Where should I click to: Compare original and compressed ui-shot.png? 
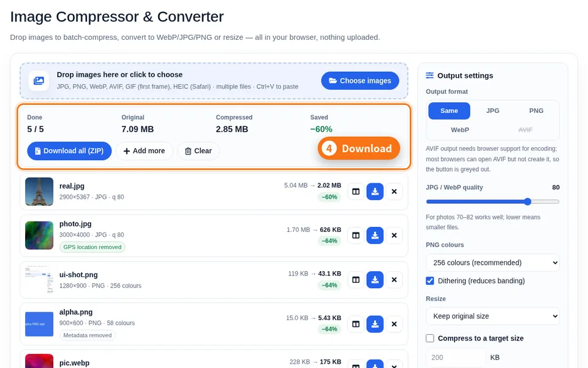click(x=356, y=280)
